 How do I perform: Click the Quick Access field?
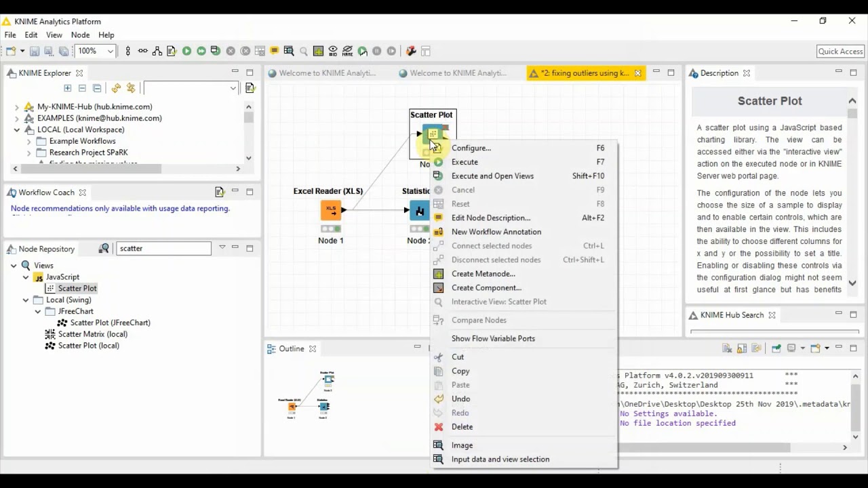coord(840,52)
